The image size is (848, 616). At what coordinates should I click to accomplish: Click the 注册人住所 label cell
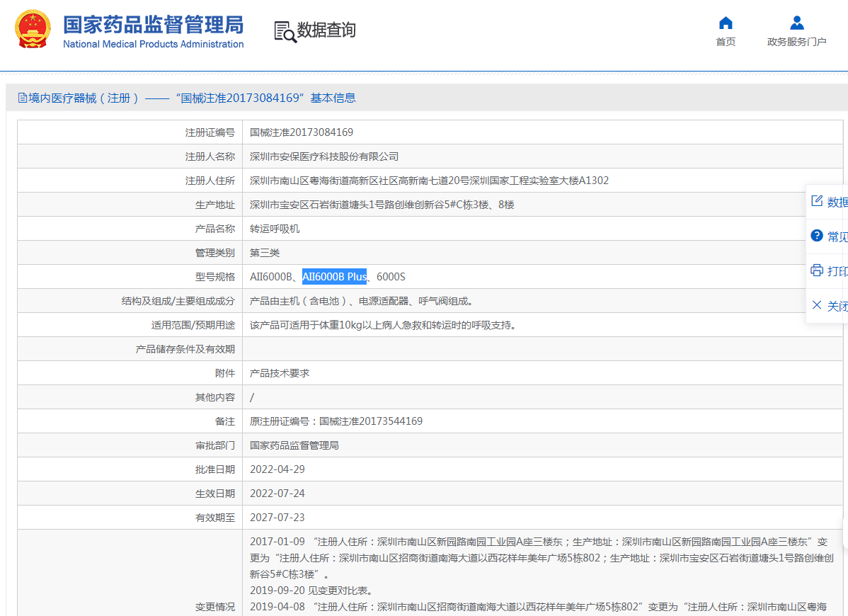coord(130,181)
